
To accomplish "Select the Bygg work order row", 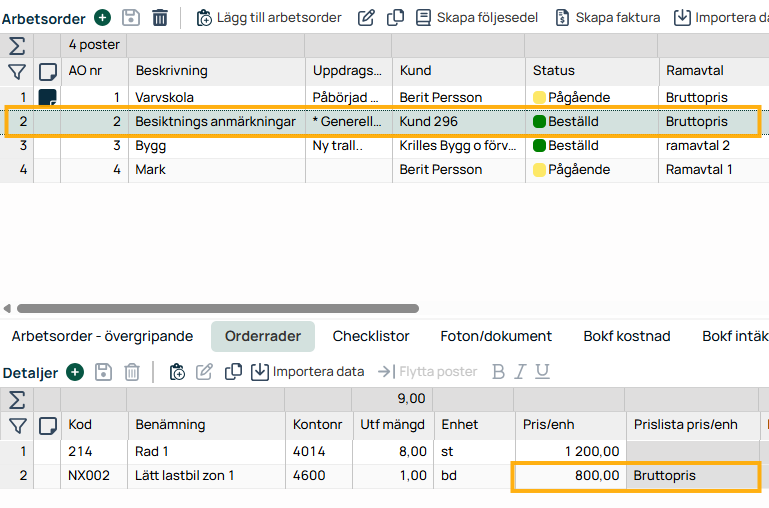I will click(x=159, y=146).
